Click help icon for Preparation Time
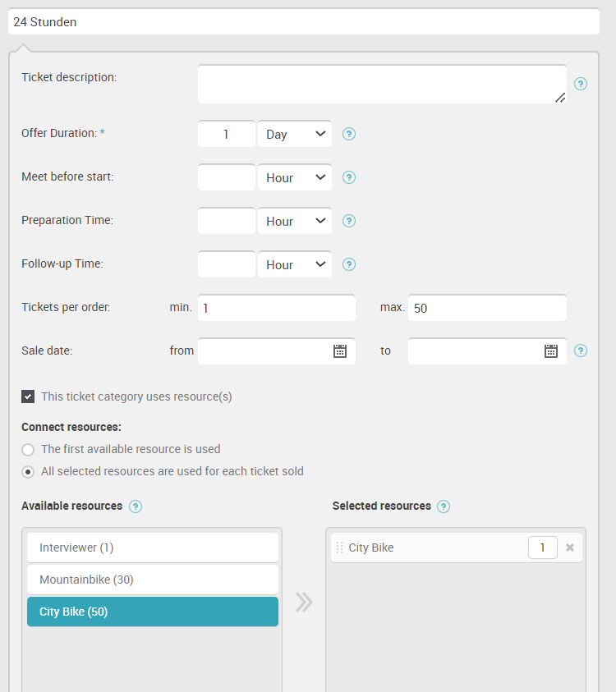616x692 pixels. 349,221
